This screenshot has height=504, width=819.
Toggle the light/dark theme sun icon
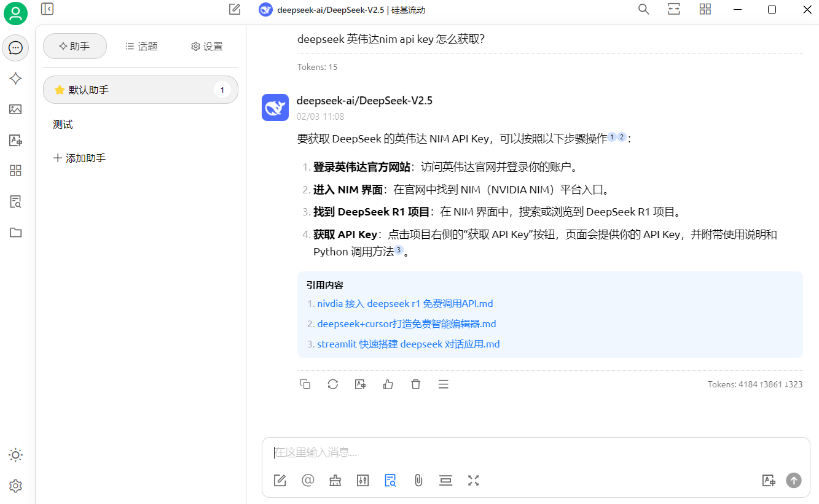[15, 455]
